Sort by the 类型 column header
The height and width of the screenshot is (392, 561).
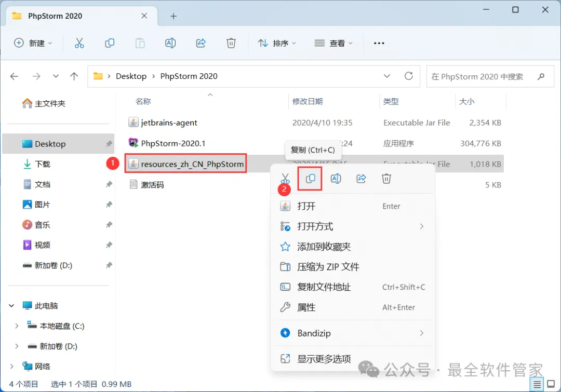391,102
